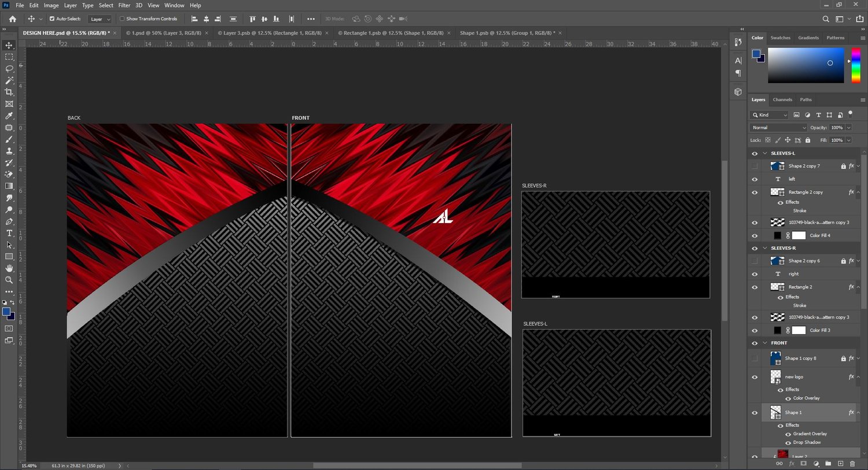Select the Move tool in toolbar
This screenshot has width=868, height=470.
point(9,45)
